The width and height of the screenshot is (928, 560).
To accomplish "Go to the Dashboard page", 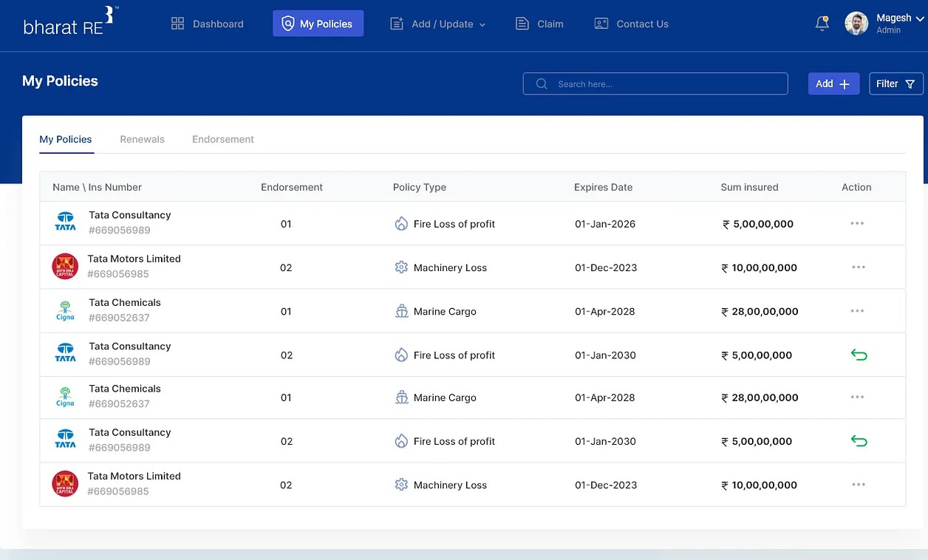I will [x=207, y=24].
